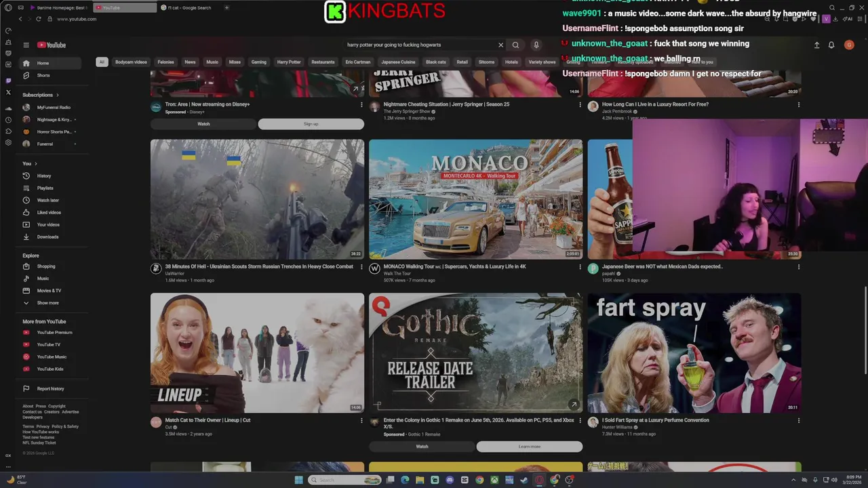The width and height of the screenshot is (868, 488).
Task: Select the Music filter chip
Action: (212, 62)
